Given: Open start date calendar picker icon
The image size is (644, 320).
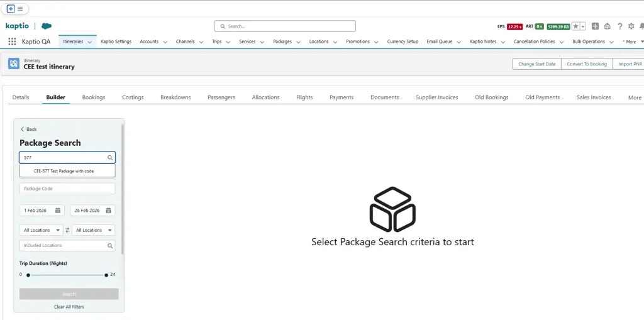Looking at the screenshot, I should (x=58, y=211).
